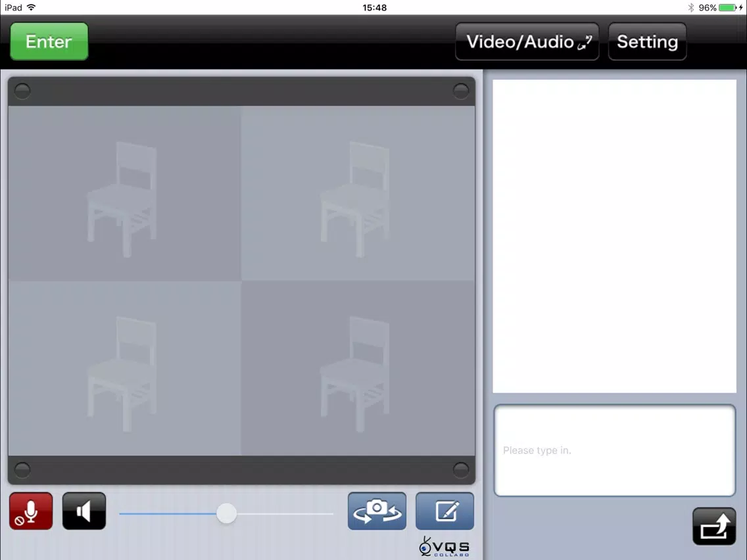
Task: Tap the green Enter button
Action: click(x=49, y=41)
